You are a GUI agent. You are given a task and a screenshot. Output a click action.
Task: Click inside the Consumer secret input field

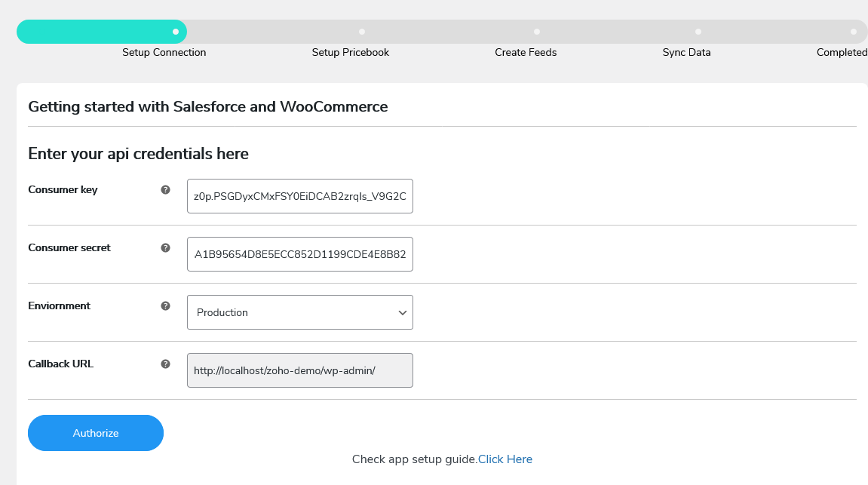[299, 254]
